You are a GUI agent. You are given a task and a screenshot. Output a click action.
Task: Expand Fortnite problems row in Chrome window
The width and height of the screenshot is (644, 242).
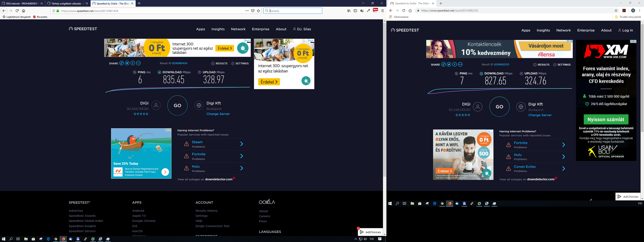[x=536, y=145]
